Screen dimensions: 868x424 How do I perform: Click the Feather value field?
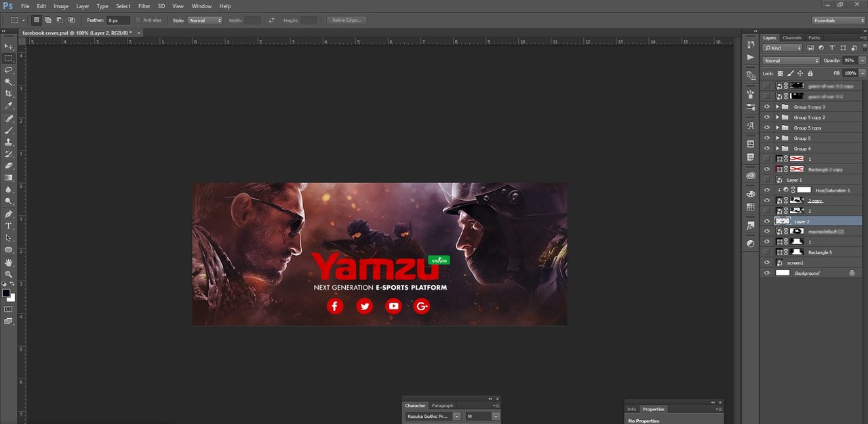117,20
